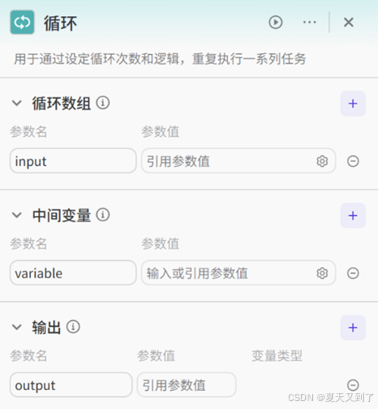Screen dimensions: 378x409
Task: Add a new 输出 parameter
Action: click(353, 328)
